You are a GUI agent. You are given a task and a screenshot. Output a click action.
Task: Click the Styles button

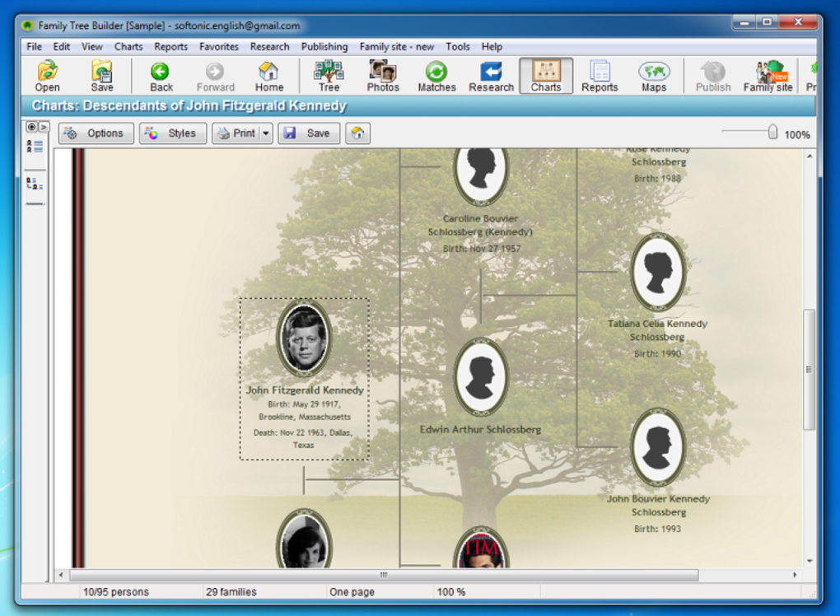click(x=172, y=133)
